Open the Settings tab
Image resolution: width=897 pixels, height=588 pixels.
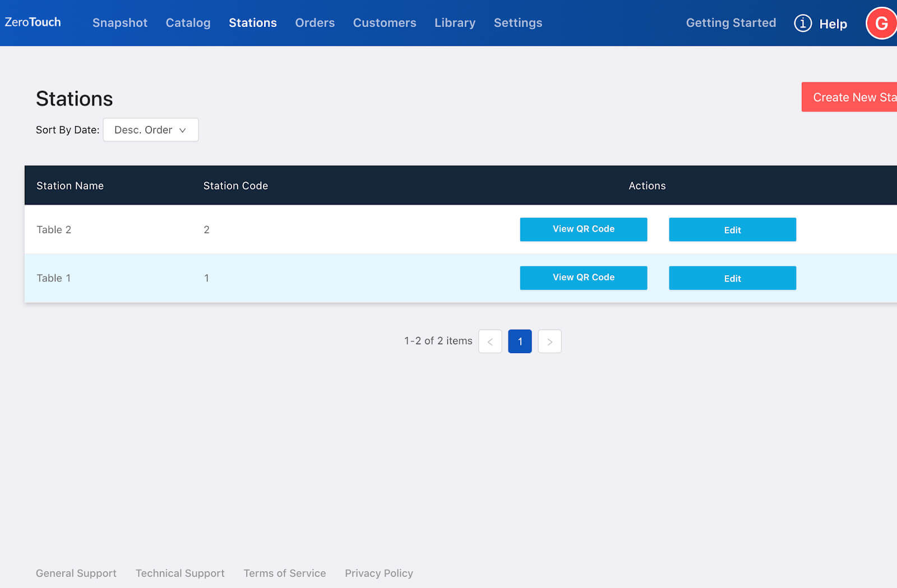pyautogui.click(x=518, y=23)
